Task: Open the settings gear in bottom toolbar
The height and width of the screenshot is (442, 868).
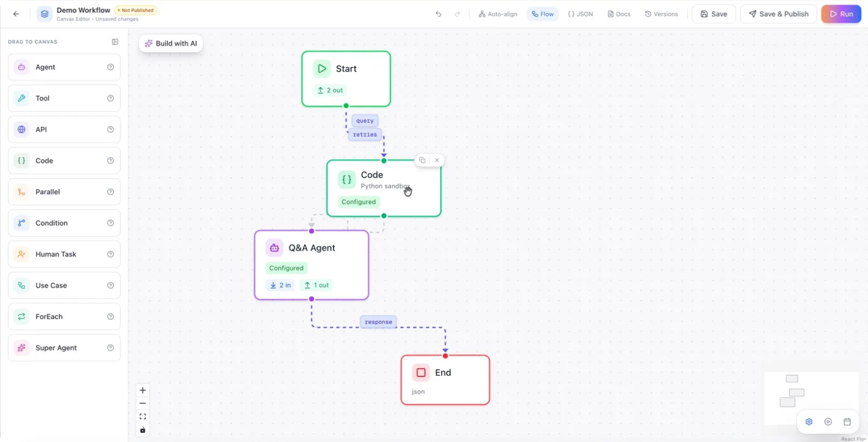Action: click(809, 422)
